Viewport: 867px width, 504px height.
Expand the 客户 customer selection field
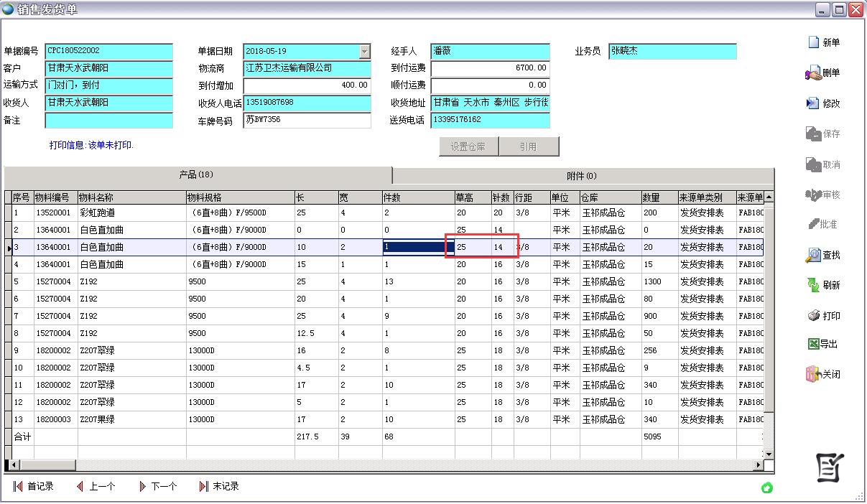(x=108, y=69)
